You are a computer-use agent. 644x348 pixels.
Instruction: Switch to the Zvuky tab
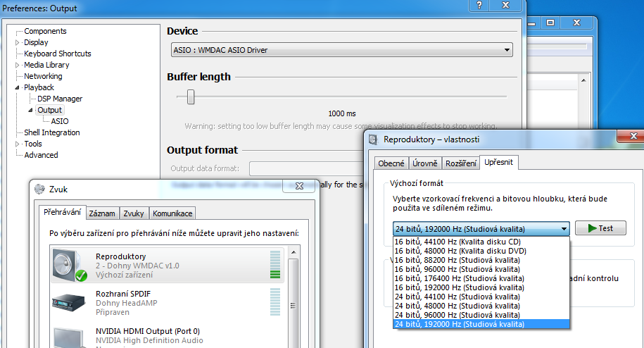[x=134, y=213]
